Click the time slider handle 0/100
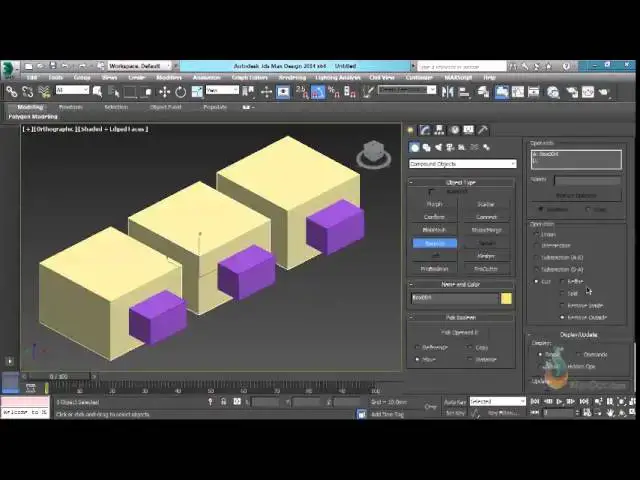Viewport: 640px width, 480px height. coord(59,376)
